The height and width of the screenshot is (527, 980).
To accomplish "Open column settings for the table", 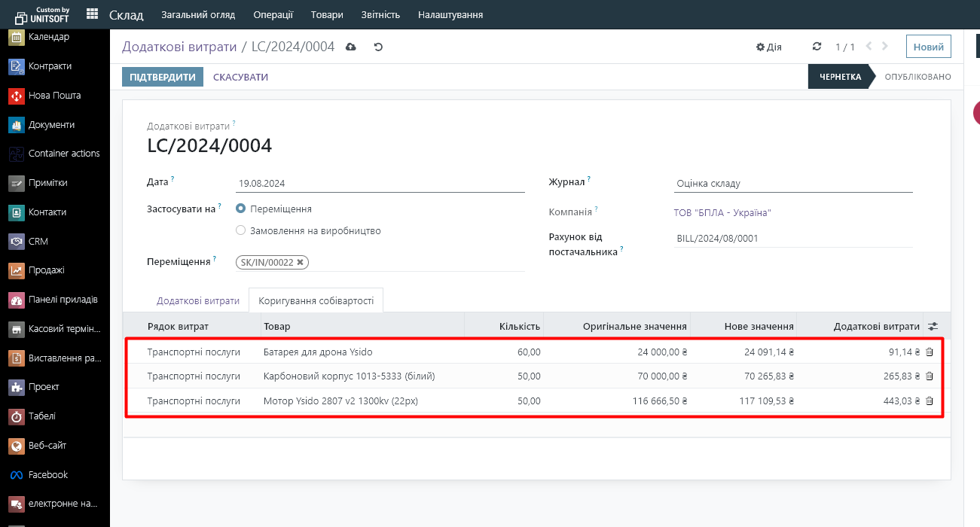I will coord(933,326).
